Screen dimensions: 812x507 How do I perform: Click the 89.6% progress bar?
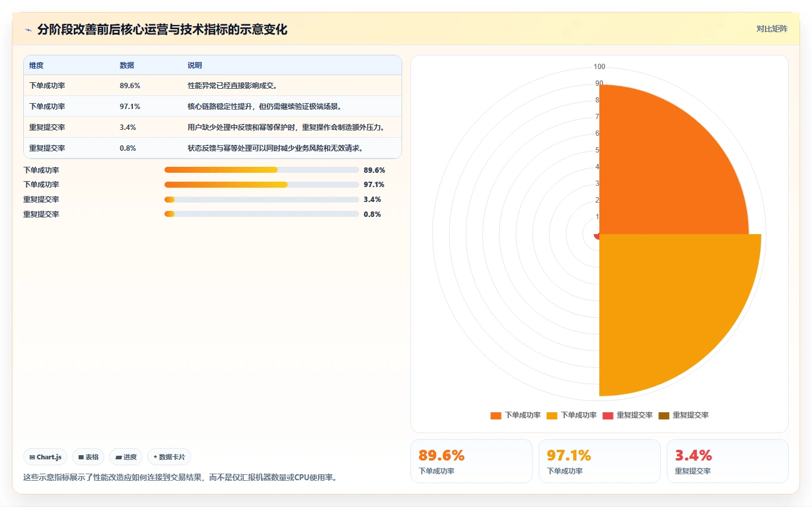point(262,170)
